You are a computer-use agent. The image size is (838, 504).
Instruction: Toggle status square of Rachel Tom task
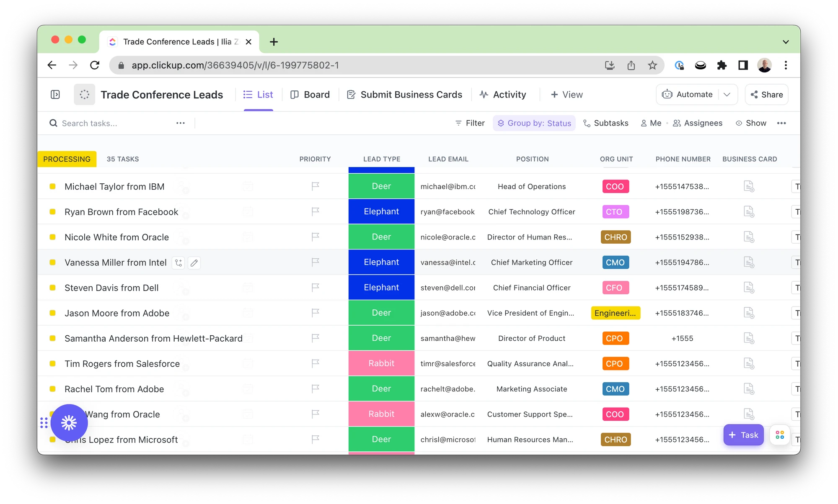pos(52,389)
